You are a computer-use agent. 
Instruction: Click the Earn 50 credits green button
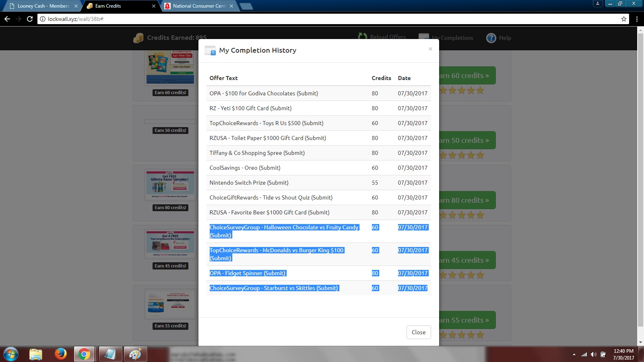[x=467, y=140]
